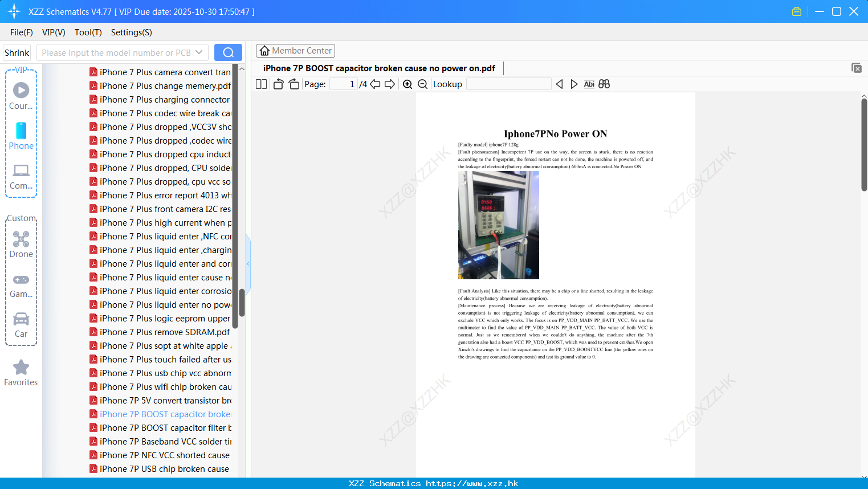Image resolution: width=868 pixels, height=489 pixels.
Task: Open 'iPhone 7 Plus wifi chip broken' file
Action: click(165, 386)
